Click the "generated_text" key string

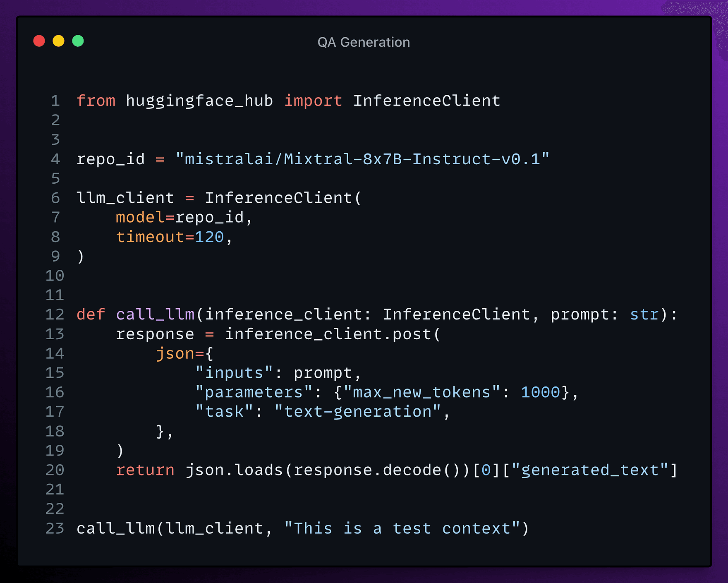tap(590, 470)
